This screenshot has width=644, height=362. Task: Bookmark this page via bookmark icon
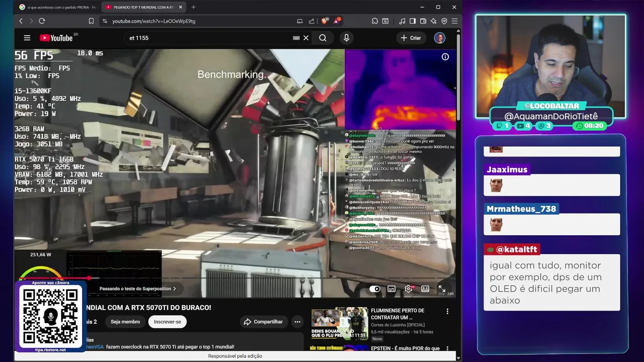click(x=91, y=21)
